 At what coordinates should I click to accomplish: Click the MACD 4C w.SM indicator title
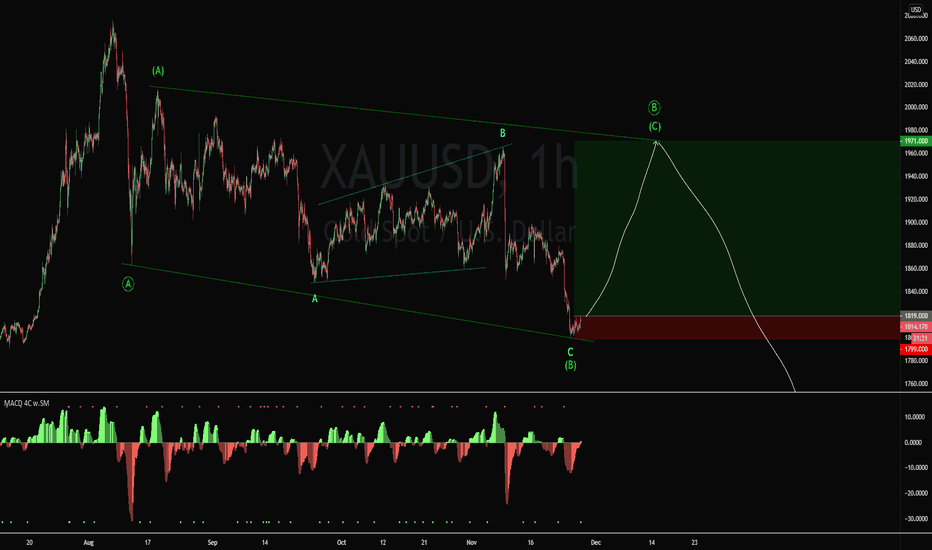(x=26, y=403)
